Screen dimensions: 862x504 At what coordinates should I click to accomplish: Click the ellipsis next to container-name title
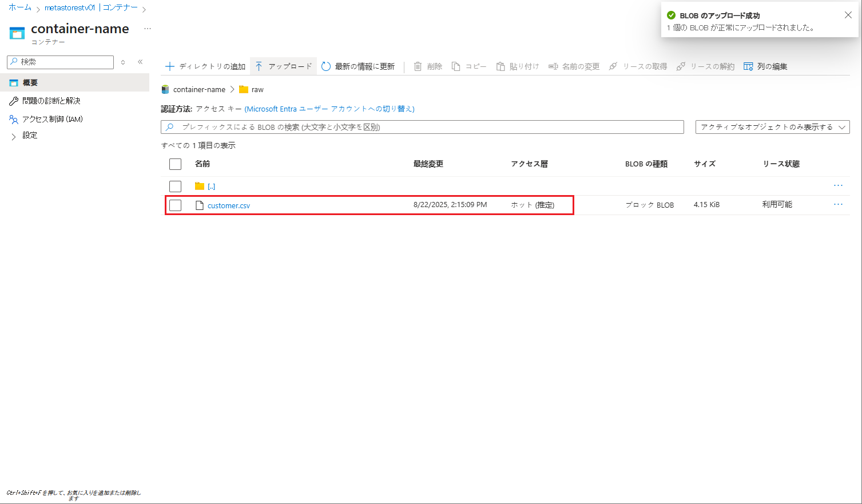tap(148, 29)
